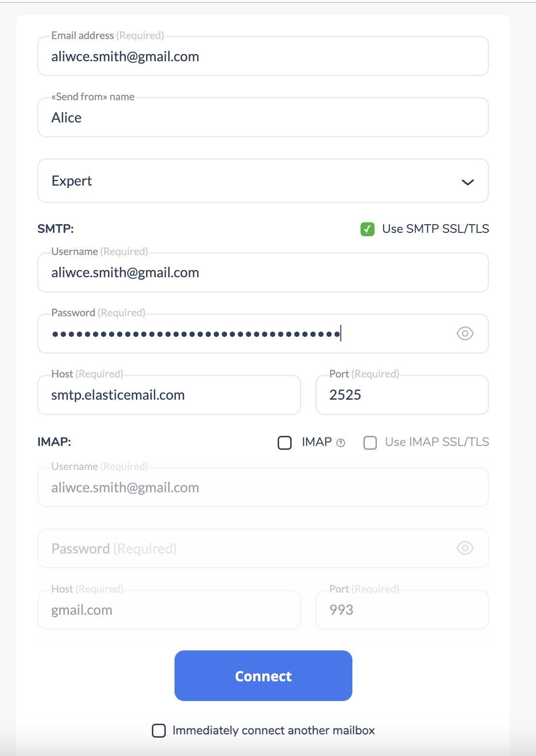
Task: Check Immediately connect another mailbox
Action: click(159, 730)
